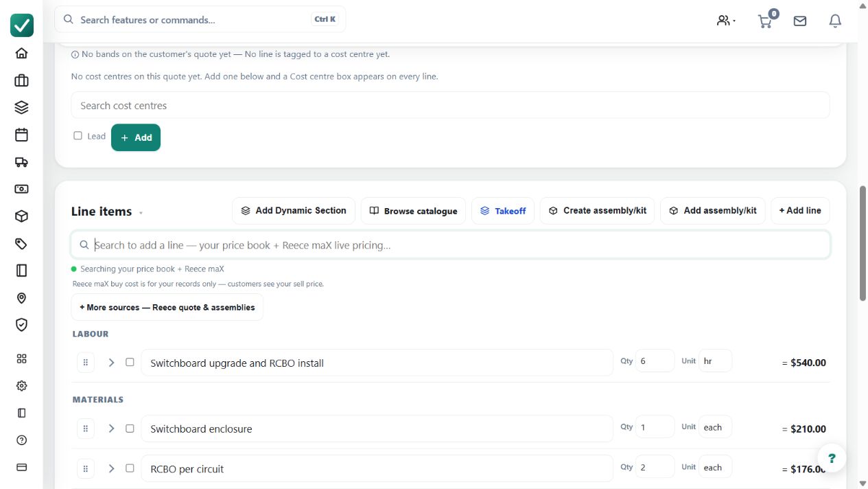
Task: Click the Unit field for RCBO per circuit
Action: (x=715, y=466)
